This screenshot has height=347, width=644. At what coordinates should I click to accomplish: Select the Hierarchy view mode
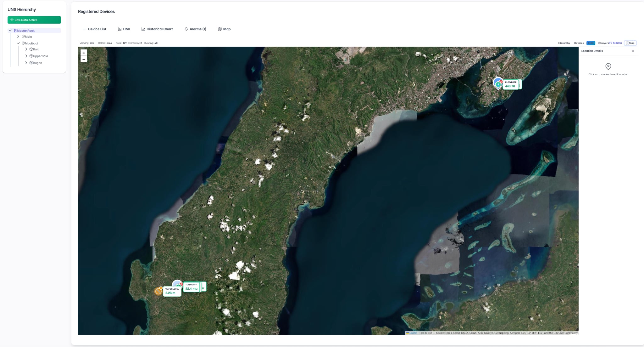point(564,43)
